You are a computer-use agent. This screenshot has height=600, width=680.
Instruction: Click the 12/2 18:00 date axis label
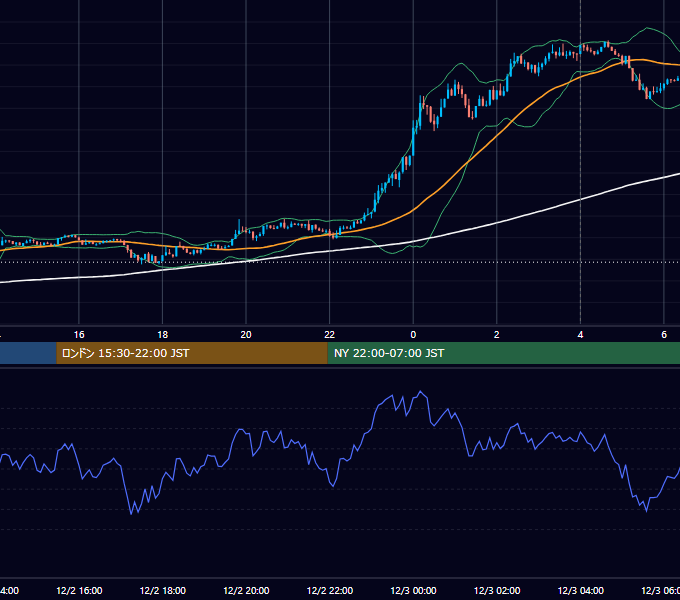(x=163, y=590)
